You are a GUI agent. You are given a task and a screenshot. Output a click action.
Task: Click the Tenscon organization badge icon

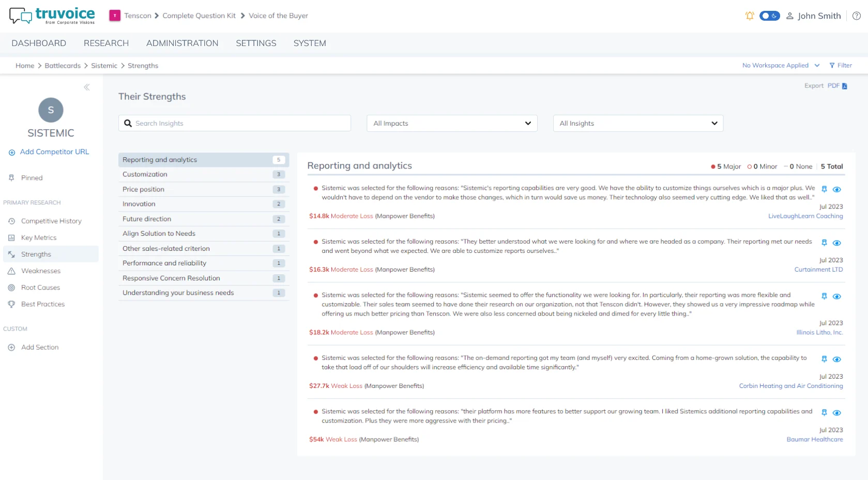(115, 16)
